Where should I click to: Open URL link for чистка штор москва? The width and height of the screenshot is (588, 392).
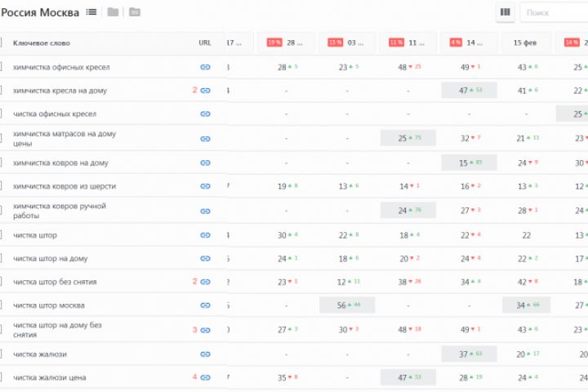point(205,305)
